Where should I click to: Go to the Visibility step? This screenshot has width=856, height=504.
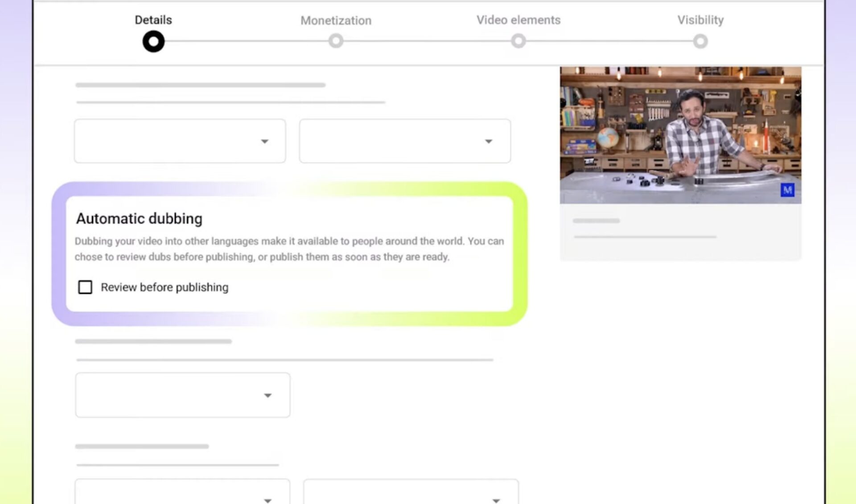click(x=700, y=20)
